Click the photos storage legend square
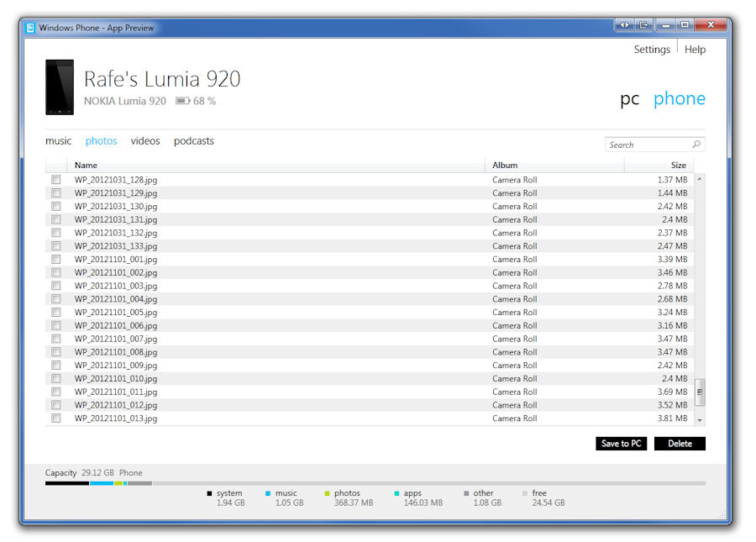This screenshot has height=542, width=756. [x=327, y=493]
